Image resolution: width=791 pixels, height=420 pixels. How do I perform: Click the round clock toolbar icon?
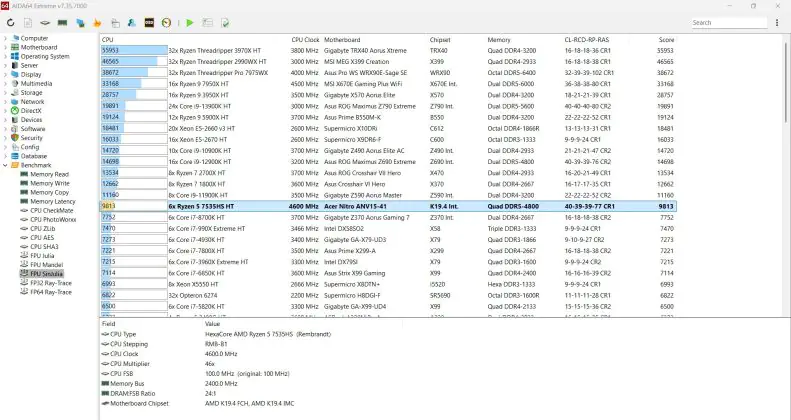(166, 23)
